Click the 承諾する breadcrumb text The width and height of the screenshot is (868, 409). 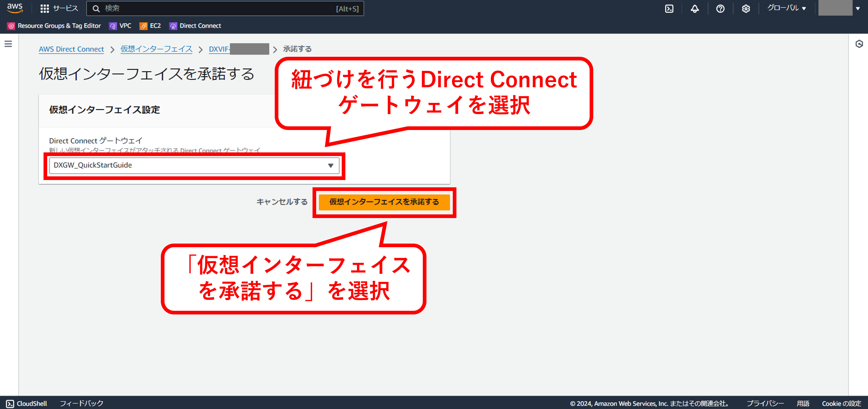[297, 49]
